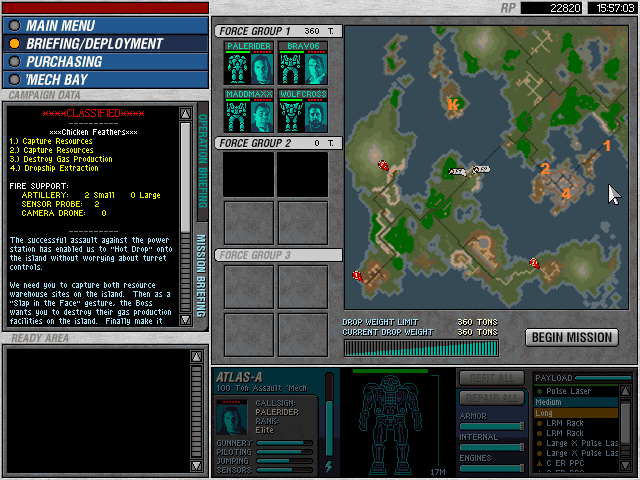The image size is (640, 480).
Task: Click the Armor status bar
Action: (492, 427)
